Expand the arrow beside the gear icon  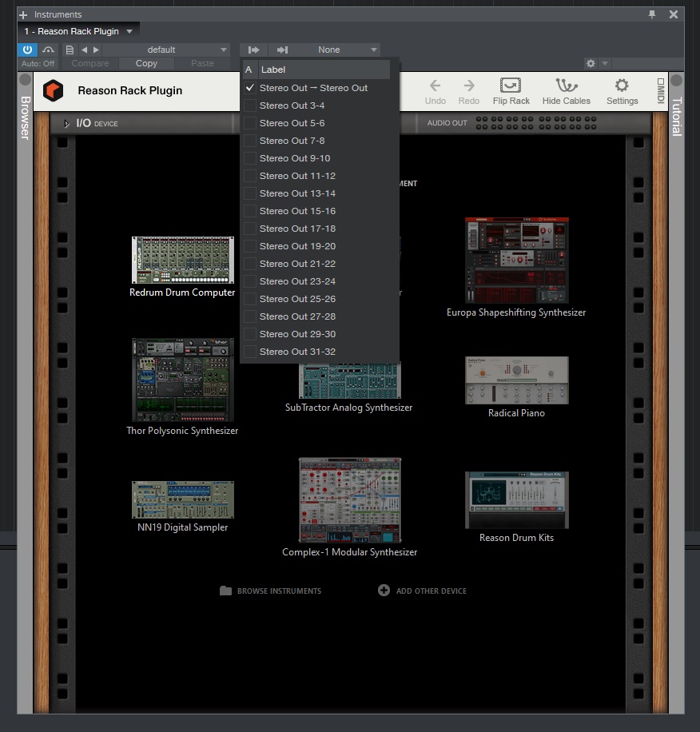(x=605, y=63)
